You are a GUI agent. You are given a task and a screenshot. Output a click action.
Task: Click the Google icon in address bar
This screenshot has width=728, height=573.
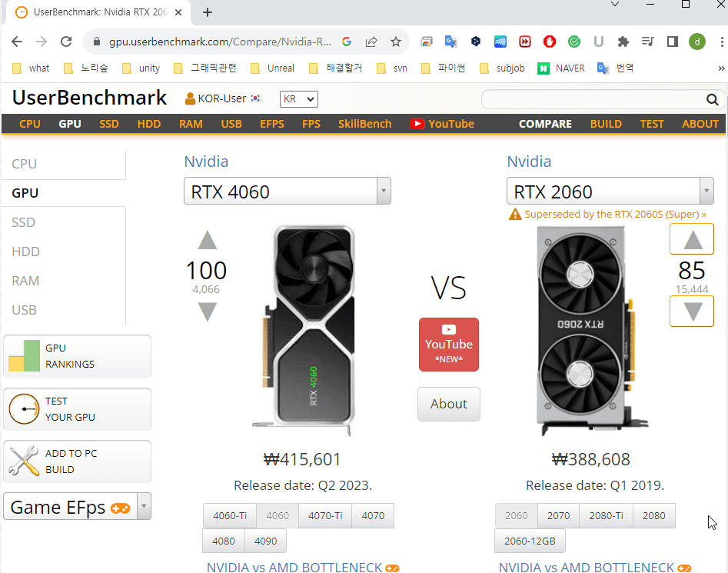pyautogui.click(x=347, y=42)
